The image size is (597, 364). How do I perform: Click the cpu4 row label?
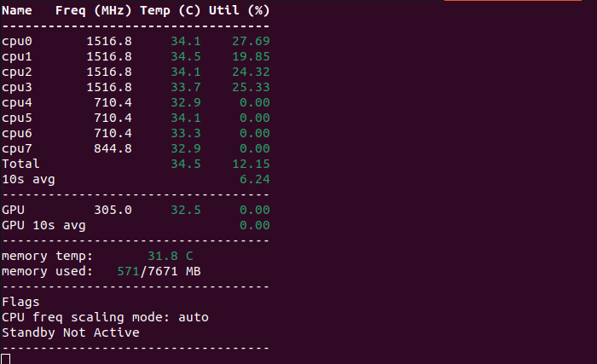click(17, 102)
